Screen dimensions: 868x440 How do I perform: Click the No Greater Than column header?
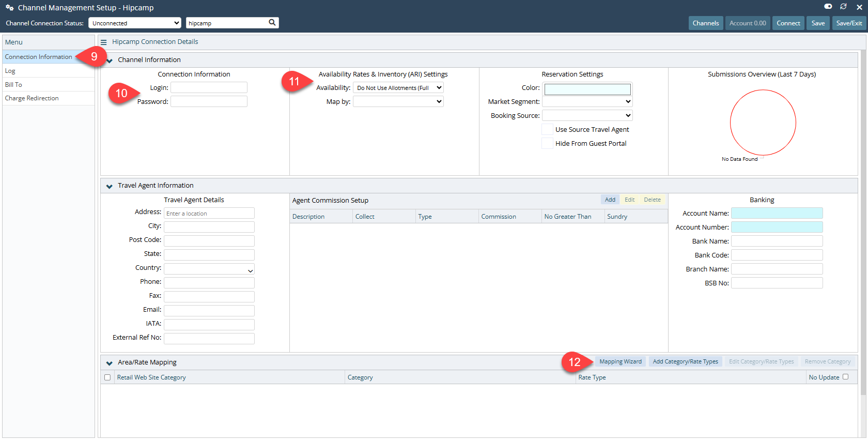click(573, 217)
